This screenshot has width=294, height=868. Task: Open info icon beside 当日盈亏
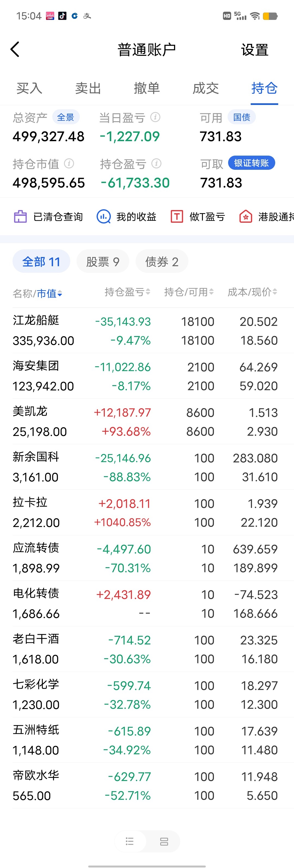[155, 117]
